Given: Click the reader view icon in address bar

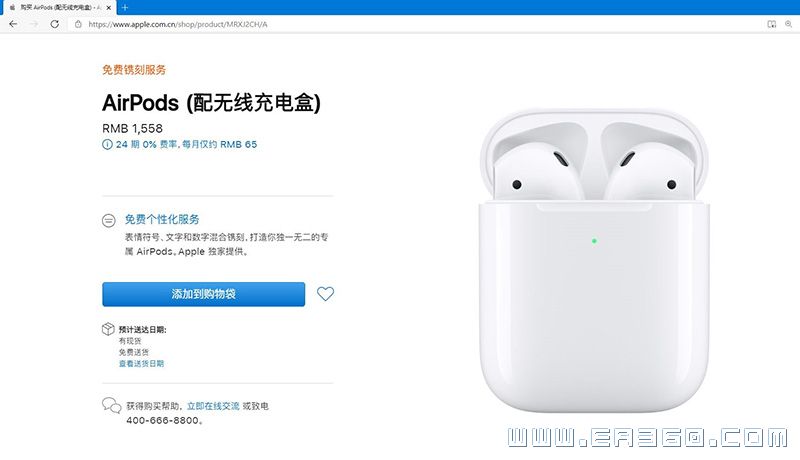Looking at the screenshot, I should 772,24.
